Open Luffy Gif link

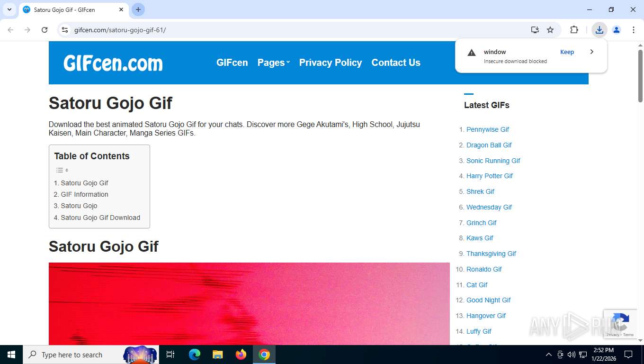479,331
